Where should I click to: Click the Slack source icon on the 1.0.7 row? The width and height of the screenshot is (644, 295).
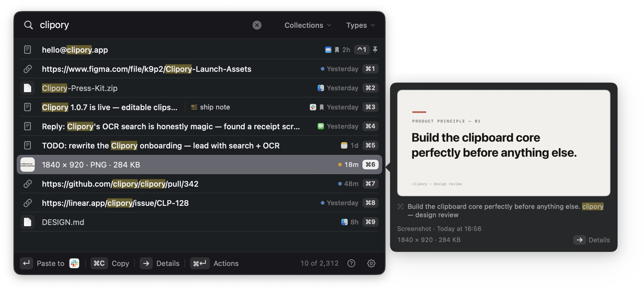pos(313,107)
